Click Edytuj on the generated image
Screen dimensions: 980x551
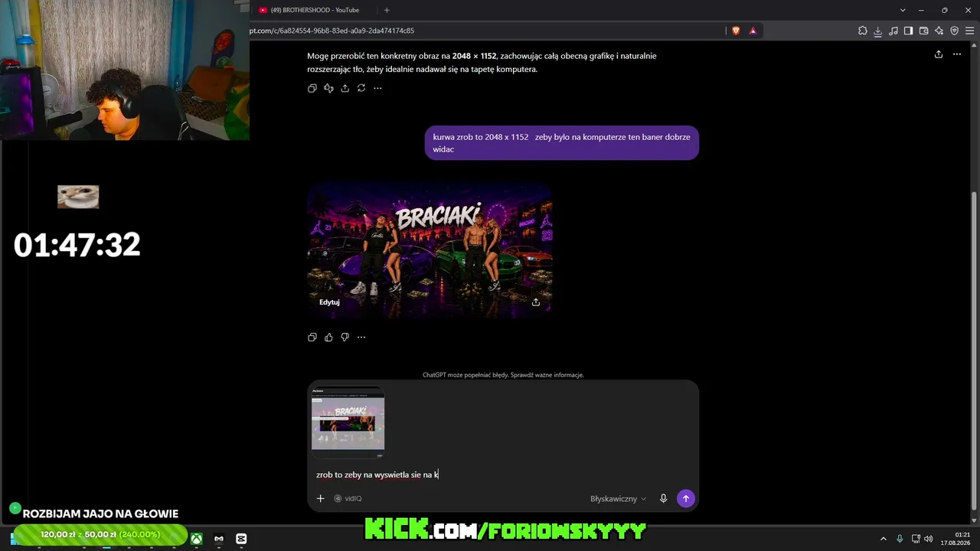[329, 302]
